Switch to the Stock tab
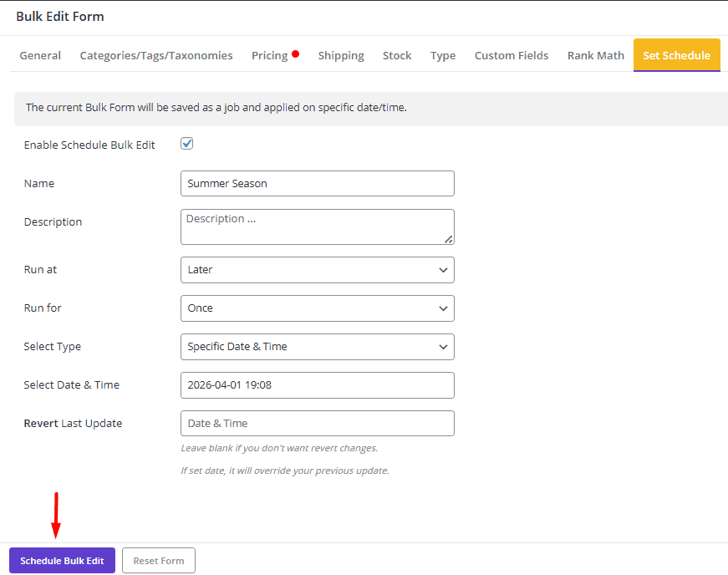Viewport: 728px width, 575px height. coord(397,55)
